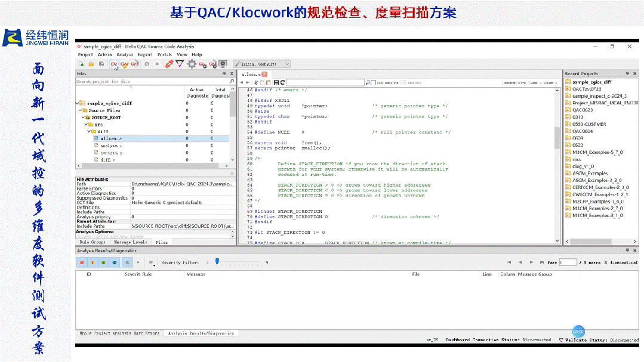The width and height of the screenshot is (644, 362).
Task: Adjust the Severity Filter slider handle
Action: (x=217, y=261)
